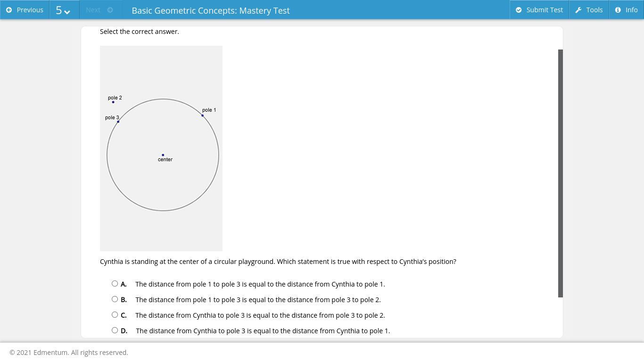
Task: Select answer option B radio button
Action: point(115,299)
